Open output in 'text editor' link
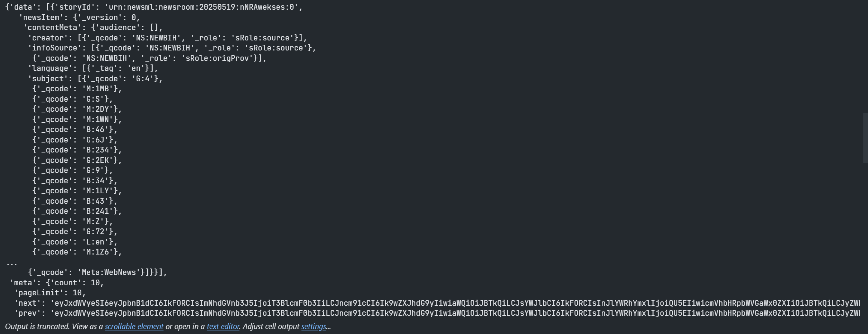This screenshot has width=868, height=334. coord(223,326)
